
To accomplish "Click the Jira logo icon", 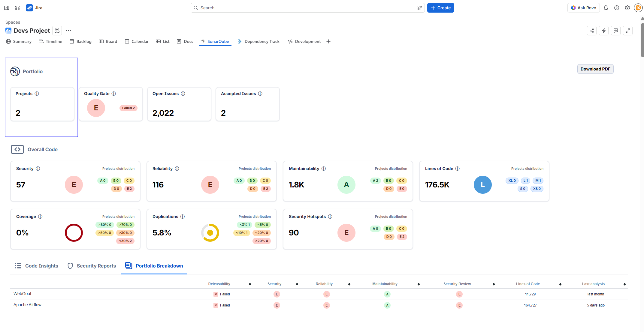I will [x=29, y=8].
